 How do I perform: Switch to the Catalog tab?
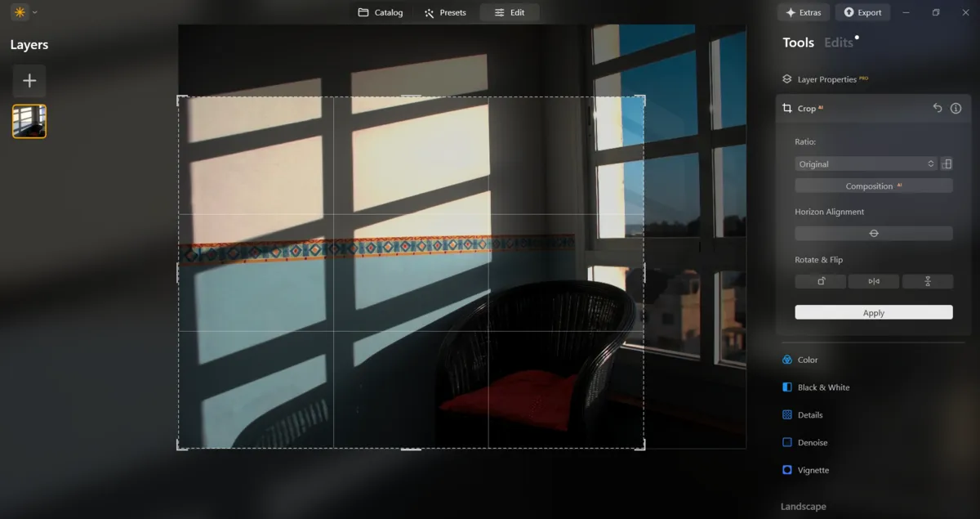coord(379,12)
